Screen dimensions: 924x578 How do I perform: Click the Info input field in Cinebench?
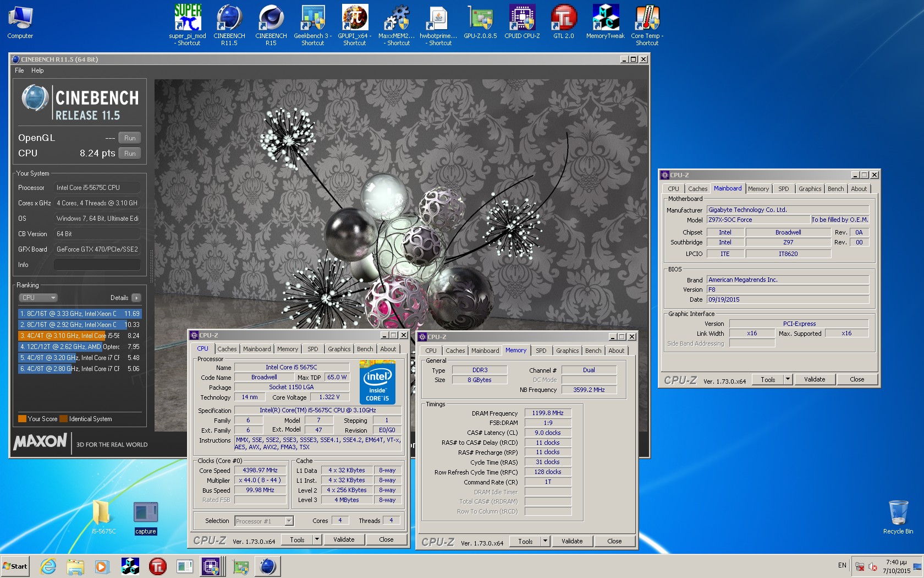(x=97, y=265)
